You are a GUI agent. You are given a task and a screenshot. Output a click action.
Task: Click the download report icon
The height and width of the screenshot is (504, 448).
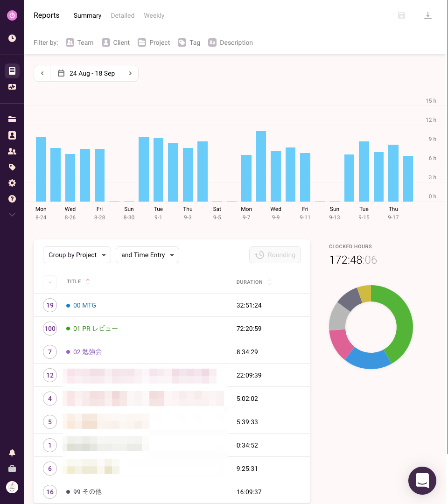(428, 15)
